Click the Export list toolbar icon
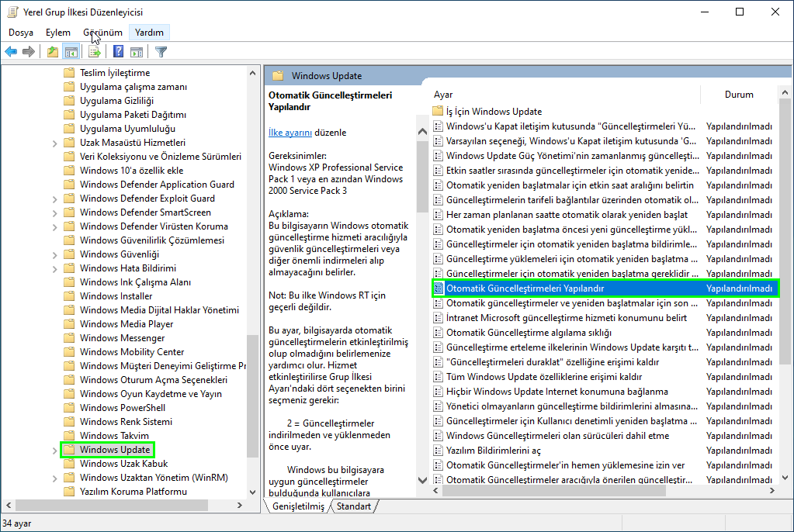The width and height of the screenshot is (794, 532). [x=94, y=52]
